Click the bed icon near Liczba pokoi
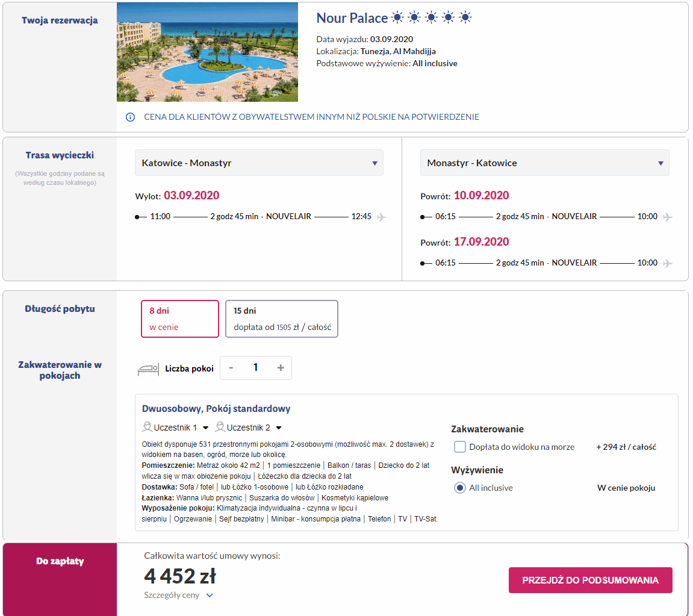The width and height of the screenshot is (693, 616). coord(148,369)
